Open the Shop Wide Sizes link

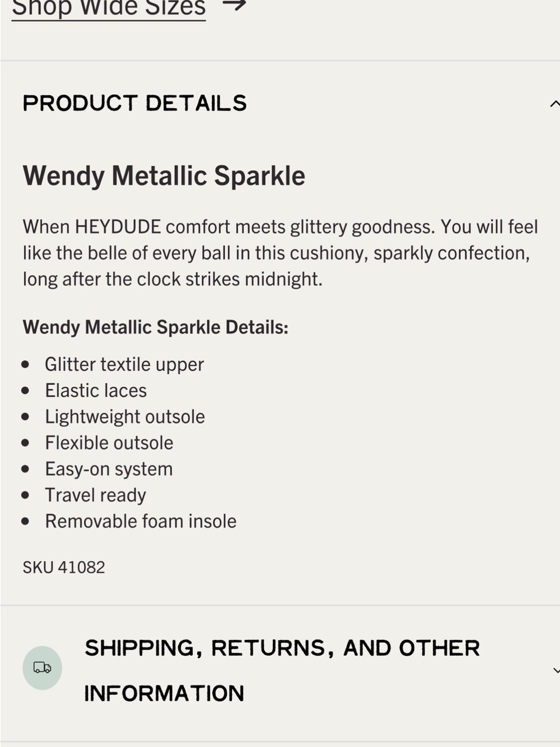coord(109,8)
